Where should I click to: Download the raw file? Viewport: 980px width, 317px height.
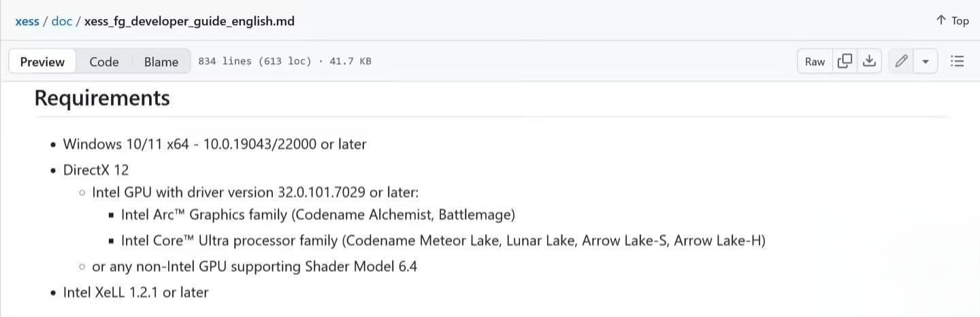[869, 61]
